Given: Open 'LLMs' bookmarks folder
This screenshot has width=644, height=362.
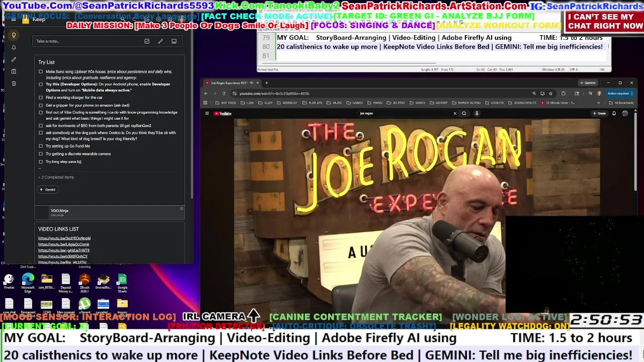Looking at the screenshot, I should click(248, 103).
